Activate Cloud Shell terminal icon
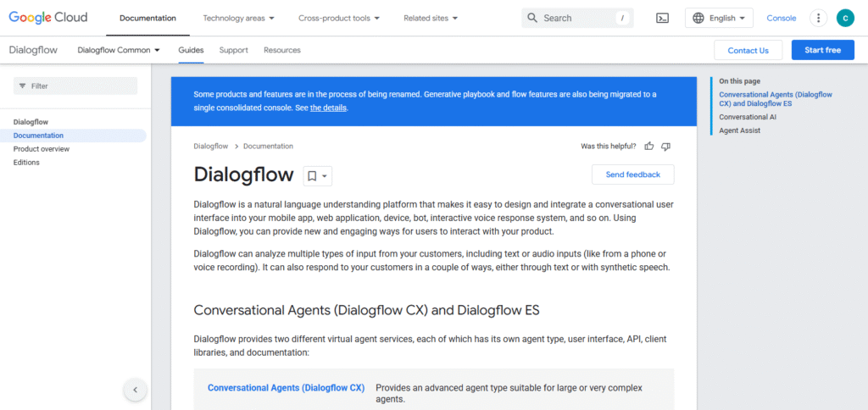The image size is (868, 410). [x=662, y=19]
